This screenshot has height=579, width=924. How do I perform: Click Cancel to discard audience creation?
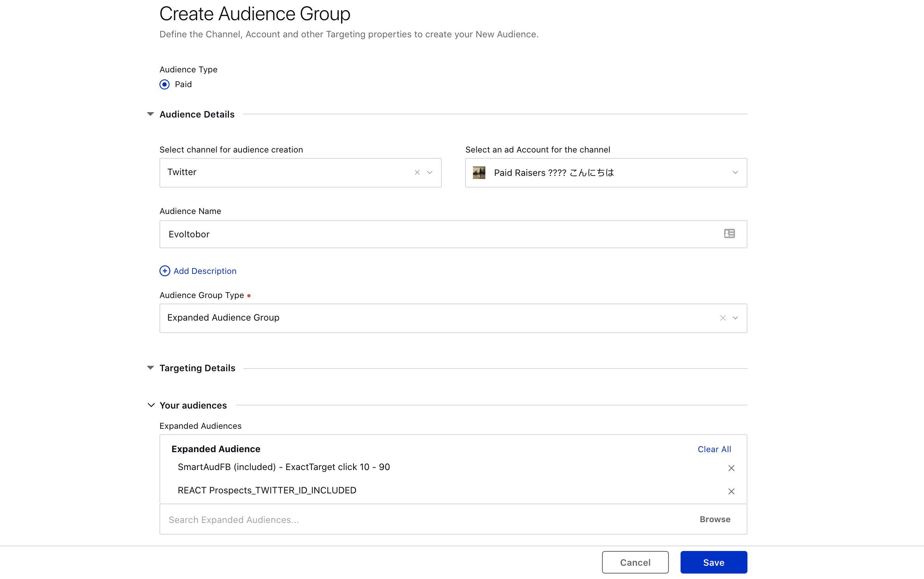635,561
